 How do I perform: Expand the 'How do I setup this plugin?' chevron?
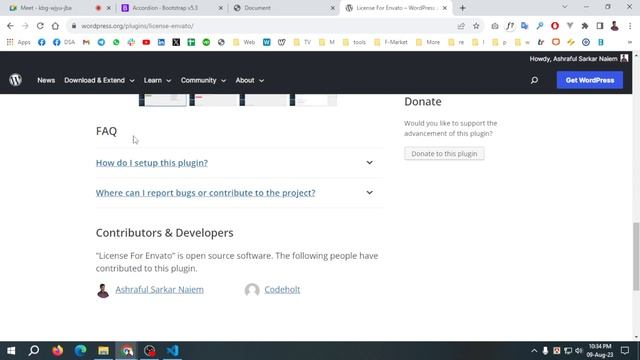[x=369, y=162]
